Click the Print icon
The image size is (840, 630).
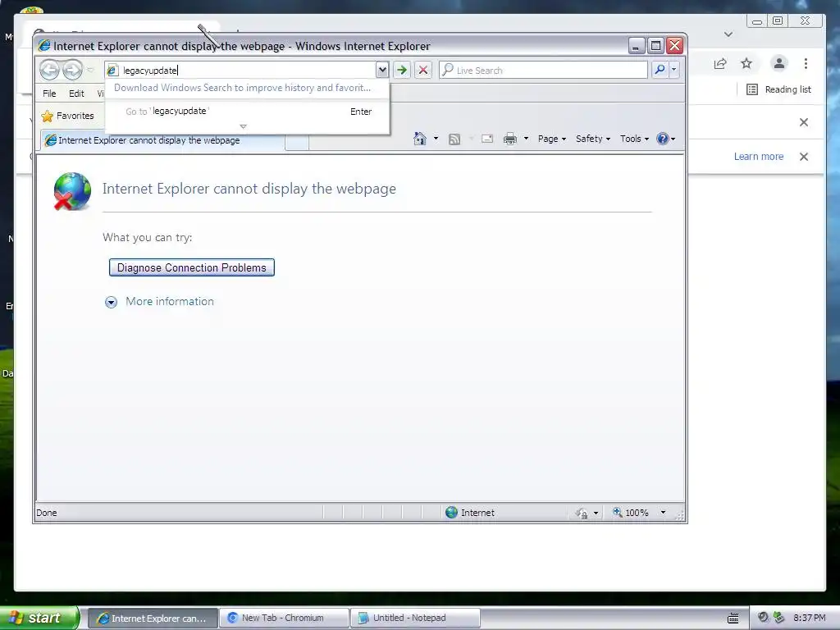pos(510,139)
